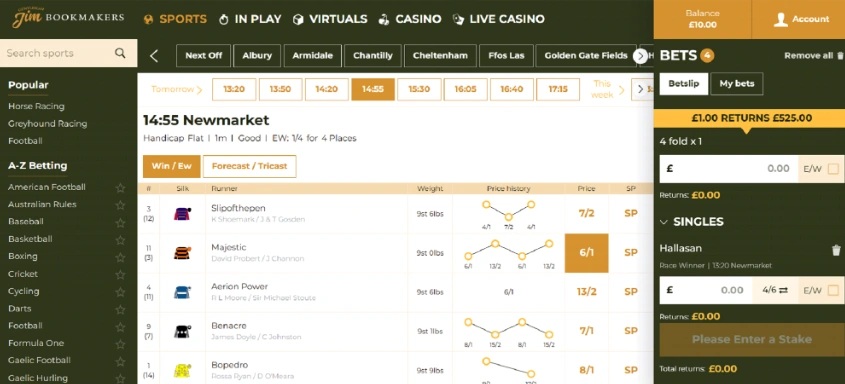Screen dimensions: 845x384
Task: Switch to Forecast / Tricast tab
Action: click(x=250, y=166)
